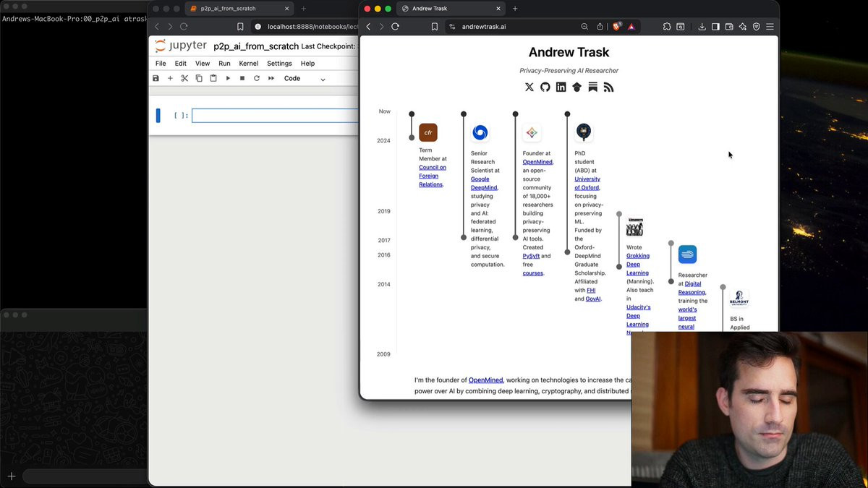Open Brave Wallet icon
868x488 pixels.
pyautogui.click(x=729, y=27)
